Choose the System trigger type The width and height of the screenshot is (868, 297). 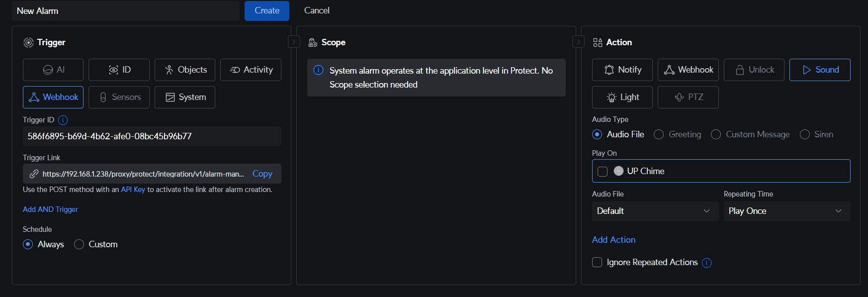pyautogui.click(x=185, y=97)
